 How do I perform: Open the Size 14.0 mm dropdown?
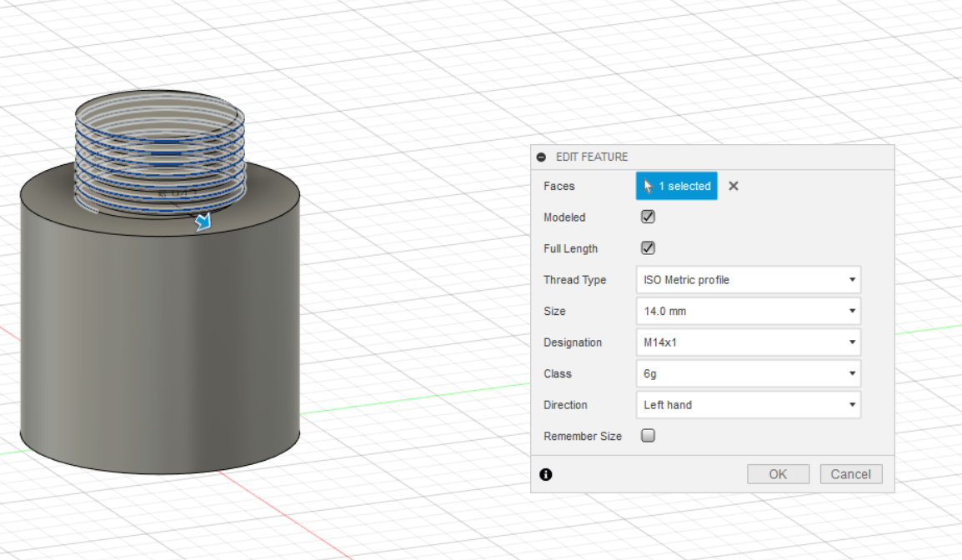(x=749, y=311)
